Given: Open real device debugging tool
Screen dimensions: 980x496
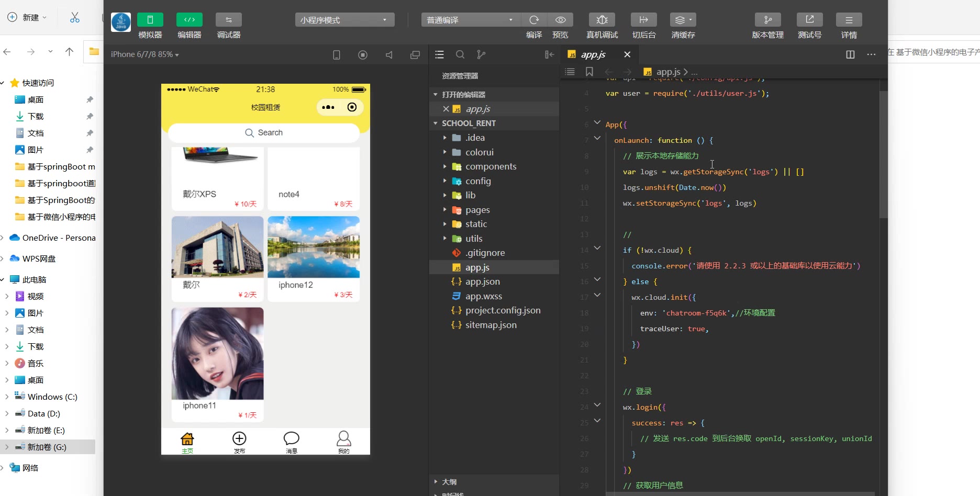Looking at the screenshot, I should pyautogui.click(x=602, y=20).
